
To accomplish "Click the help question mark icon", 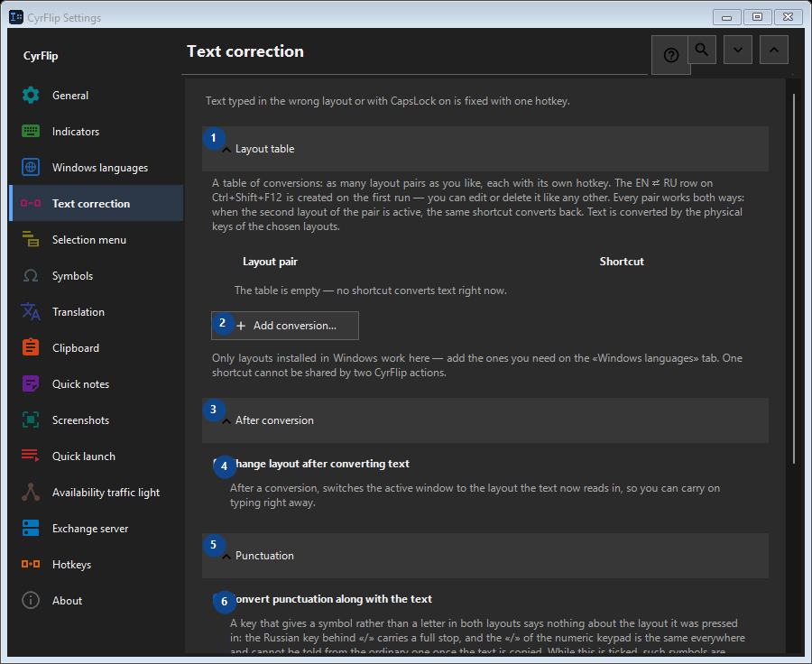I will 670,55.
